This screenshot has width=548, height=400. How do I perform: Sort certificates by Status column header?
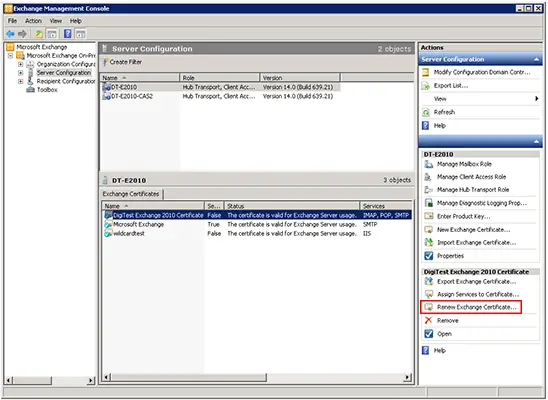[x=292, y=206]
